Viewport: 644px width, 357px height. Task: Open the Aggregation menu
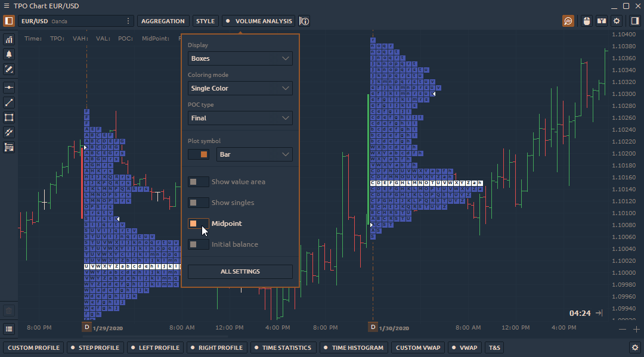tap(163, 21)
